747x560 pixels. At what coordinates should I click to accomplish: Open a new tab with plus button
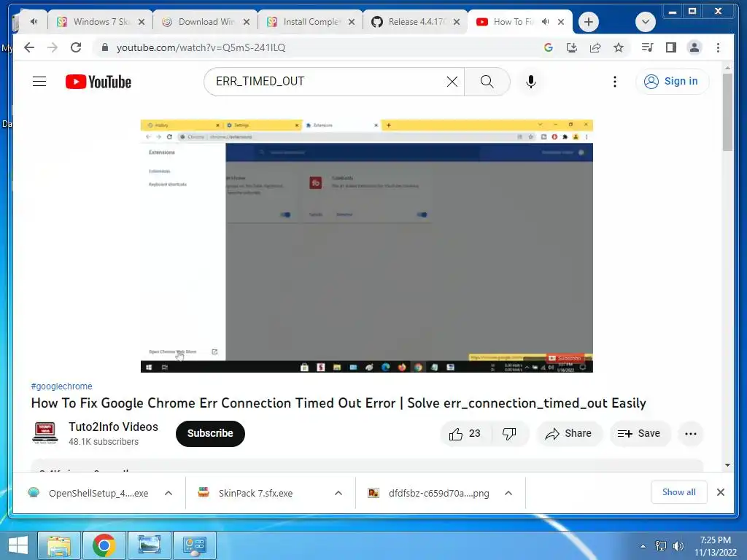(589, 22)
